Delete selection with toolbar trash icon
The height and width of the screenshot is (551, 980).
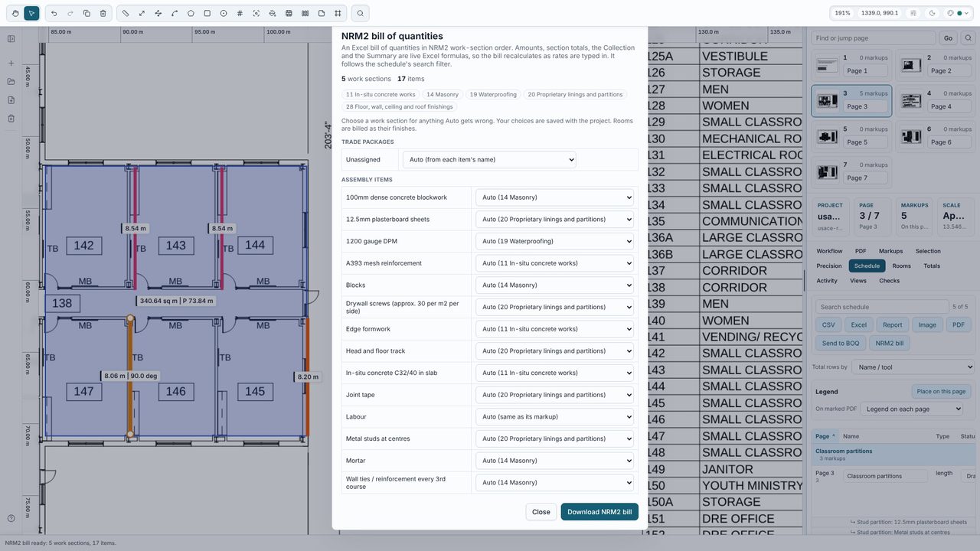(x=103, y=13)
